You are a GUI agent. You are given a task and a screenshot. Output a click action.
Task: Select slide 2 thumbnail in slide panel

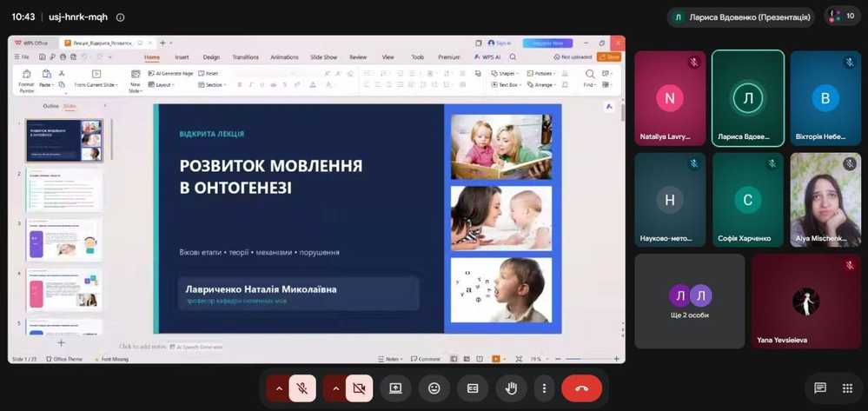click(64, 190)
